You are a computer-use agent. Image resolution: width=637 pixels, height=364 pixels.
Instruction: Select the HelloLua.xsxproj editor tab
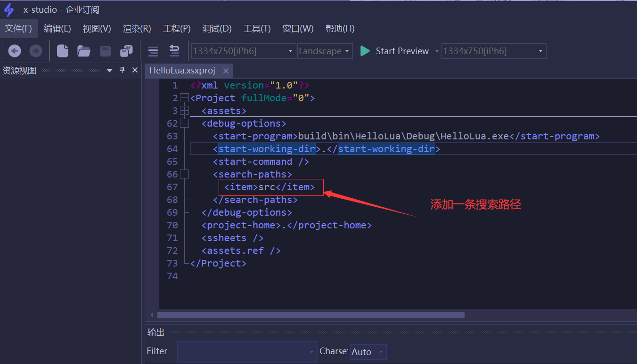coord(182,71)
